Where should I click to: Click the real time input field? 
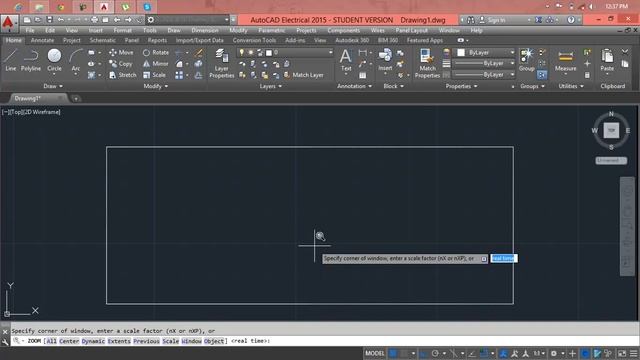504,258
